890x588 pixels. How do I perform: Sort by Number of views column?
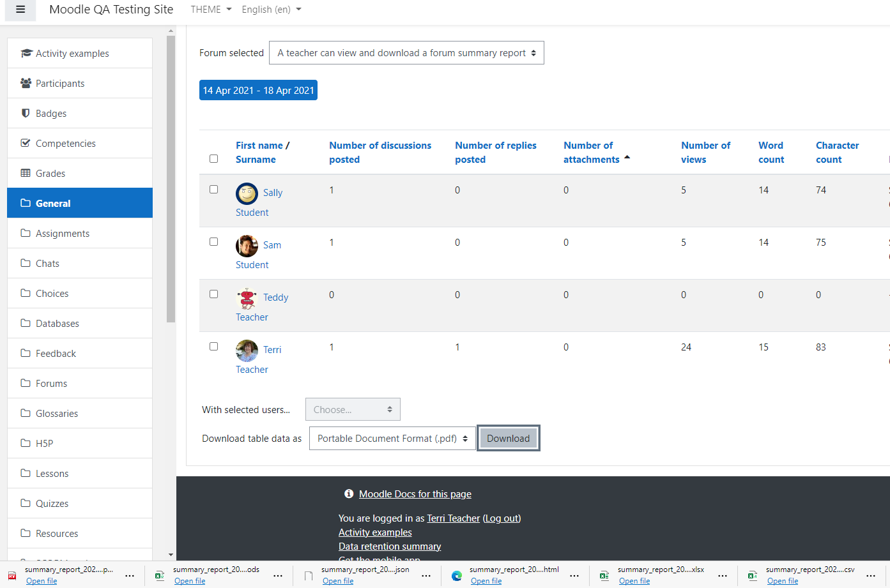click(705, 152)
